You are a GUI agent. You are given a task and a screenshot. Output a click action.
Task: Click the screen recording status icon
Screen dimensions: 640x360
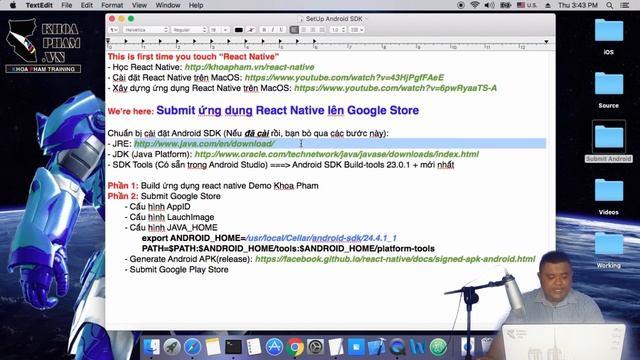click(x=461, y=5)
